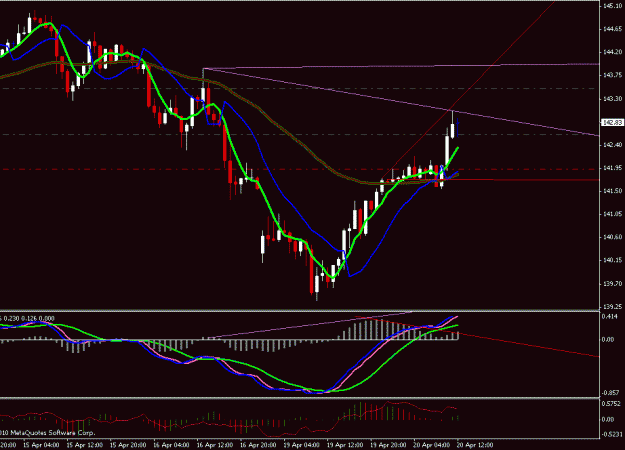Click the 19 Apr 20:00 time label
This screenshot has height=450, width=625.
coord(388,445)
